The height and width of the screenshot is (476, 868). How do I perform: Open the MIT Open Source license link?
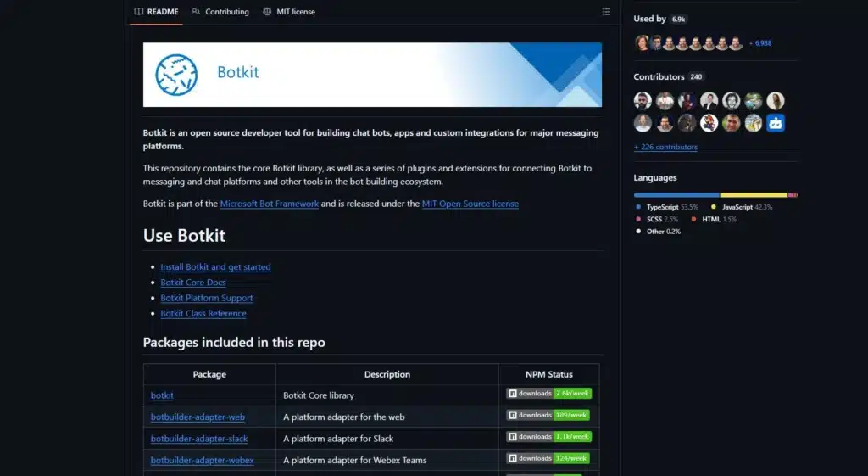(x=470, y=204)
